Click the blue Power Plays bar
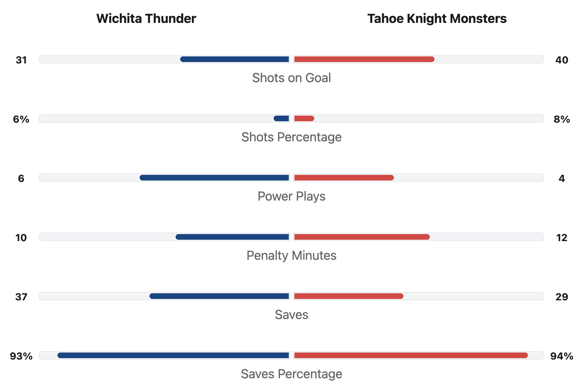The image size is (585, 392). (x=214, y=178)
